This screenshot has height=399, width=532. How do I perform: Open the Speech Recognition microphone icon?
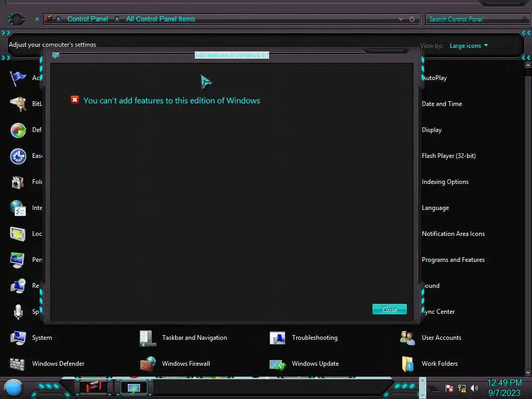tap(18, 312)
